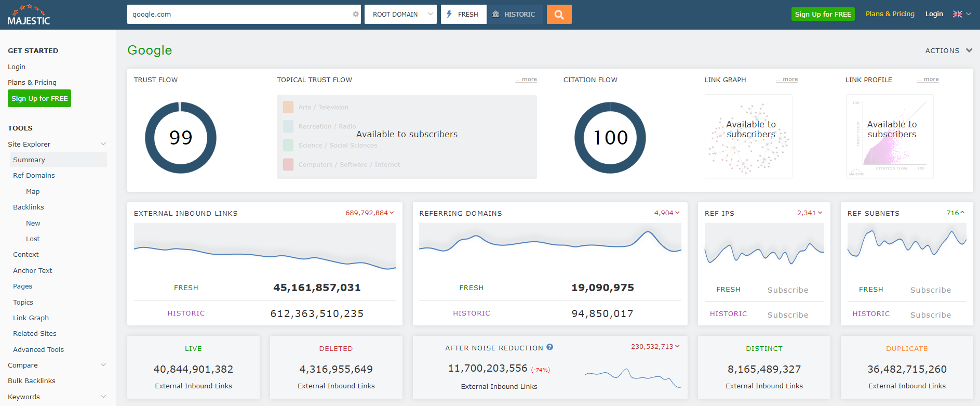Open search settings gear icon
This screenshot has height=406, width=980.
point(356,15)
